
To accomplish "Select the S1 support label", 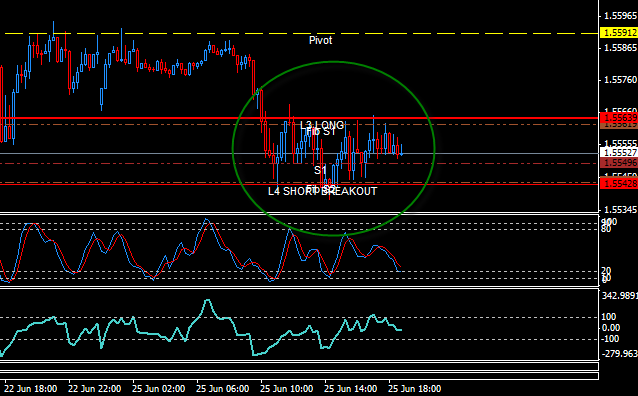I will click(320, 170).
